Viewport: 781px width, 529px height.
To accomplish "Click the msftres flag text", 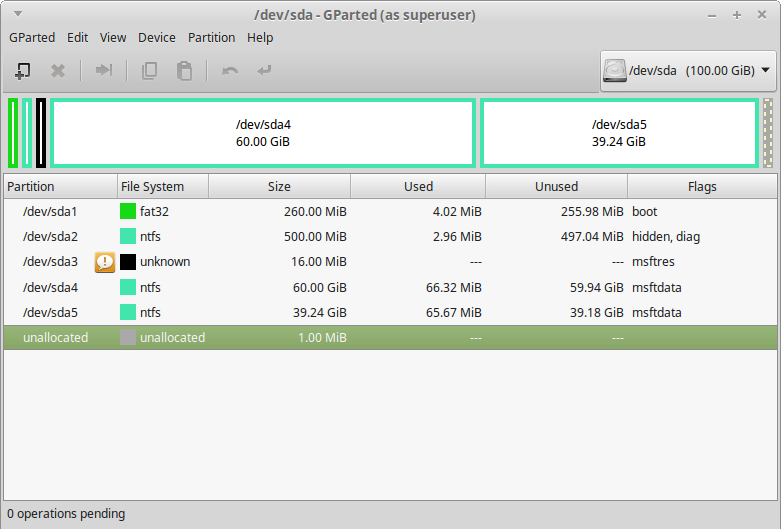I will click(653, 262).
